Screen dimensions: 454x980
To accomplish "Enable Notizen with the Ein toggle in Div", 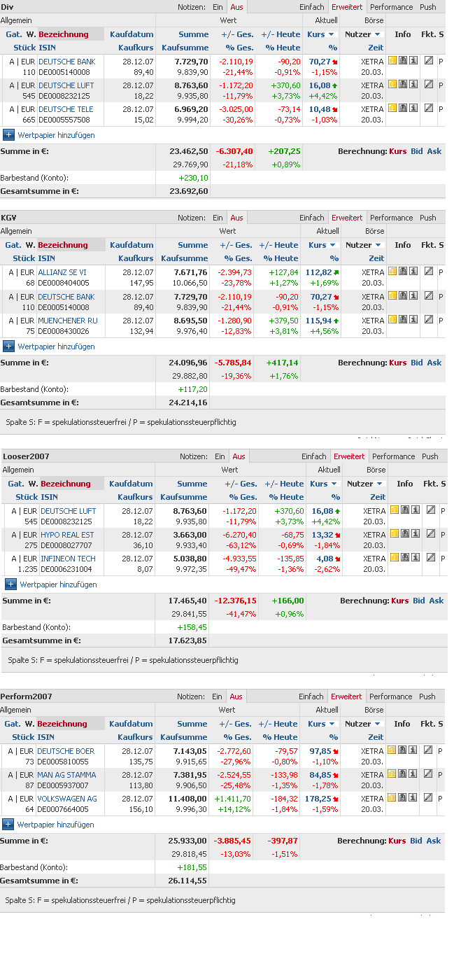I will point(218,7).
